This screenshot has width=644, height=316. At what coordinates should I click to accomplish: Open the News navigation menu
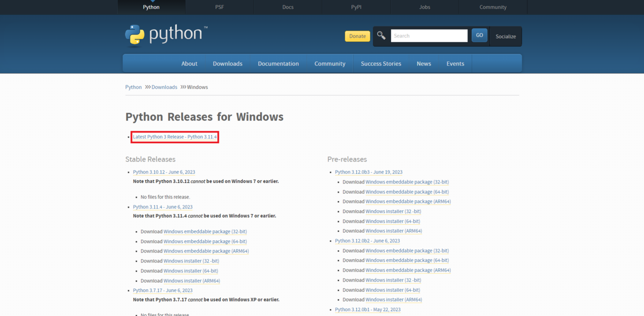(424, 63)
